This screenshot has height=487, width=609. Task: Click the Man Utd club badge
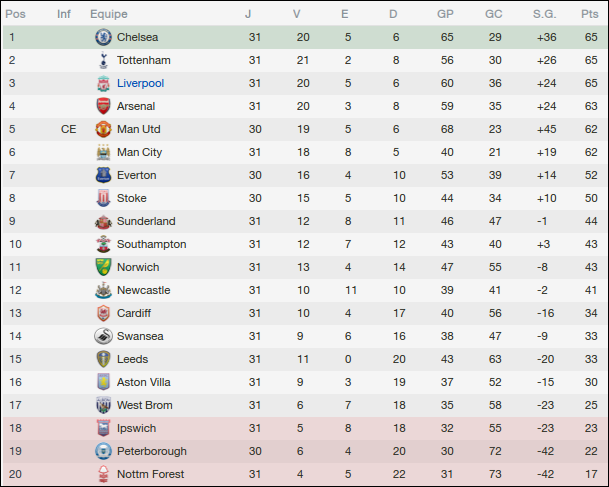point(103,129)
